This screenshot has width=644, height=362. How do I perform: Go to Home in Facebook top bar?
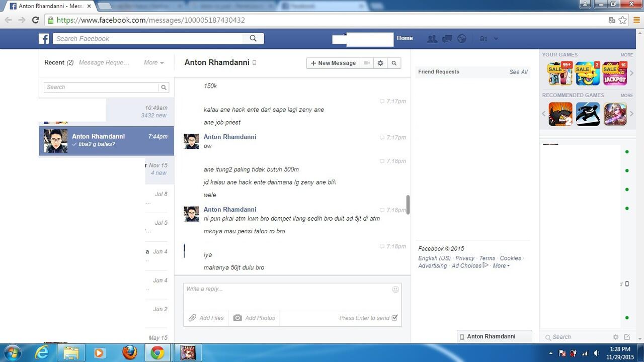coord(405,38)
